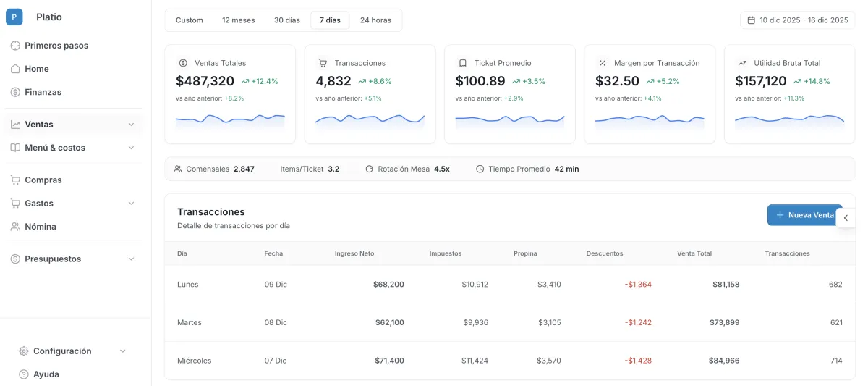
Task: Expand the Menú & costos chevron
Action: pos(131,148)
